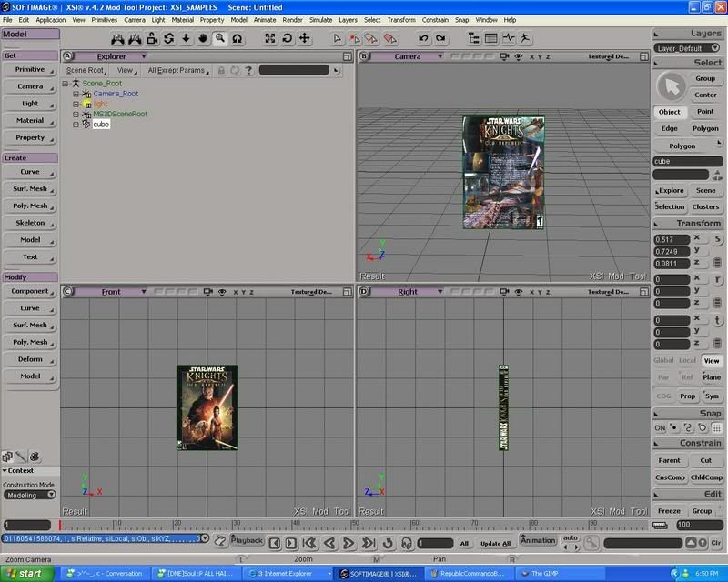Click the Skeleton create button

[30, 223]
